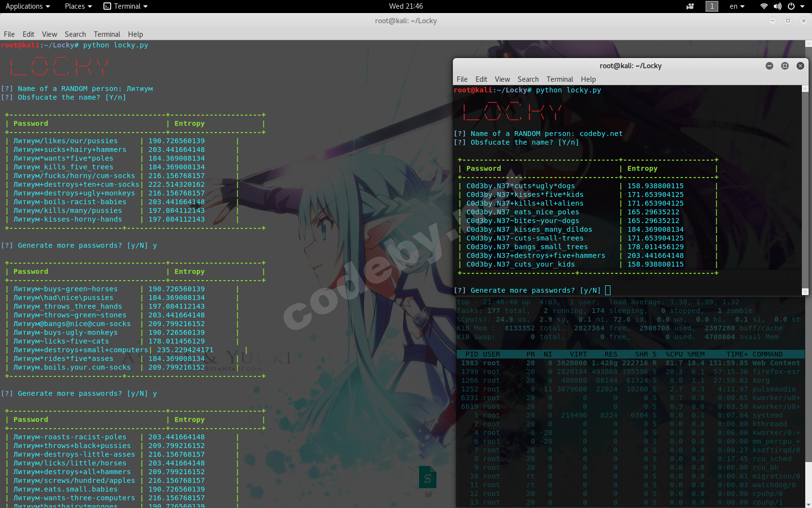This screenshot has height=508, width=812.
Task: Click password 'Литиум_throws_three_hands'
Action: click(x=68, y=306)
